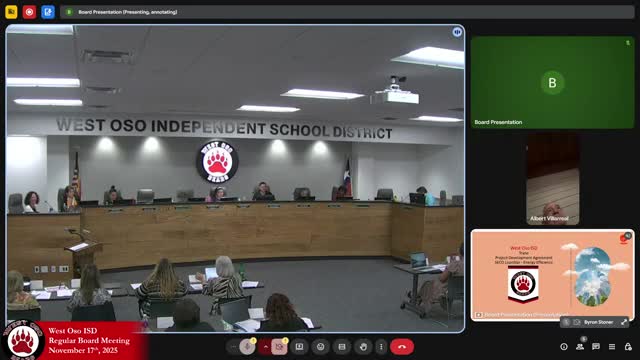Open audio settings options button
This screenshot has width=640, height=360.
coord(233,347)
